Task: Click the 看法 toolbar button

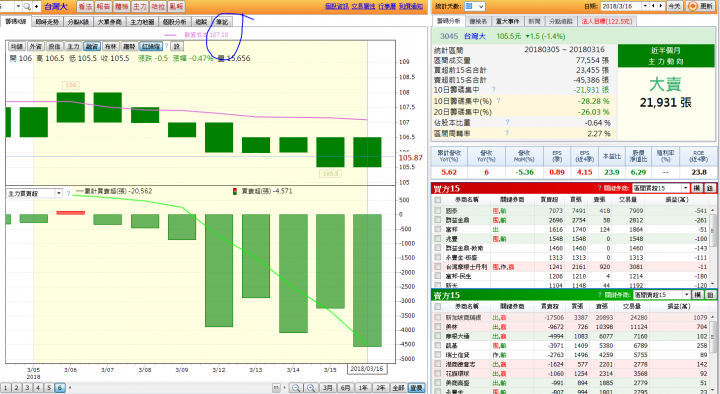Action: [x=85, y=6]
